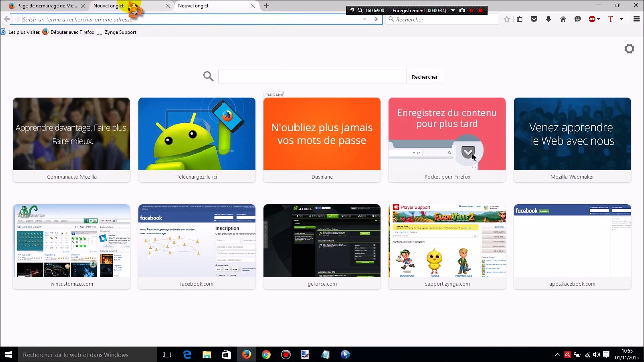Screen dimensions: 644x362
Task: Save the current page to Pocket
Action: point(534,19)
